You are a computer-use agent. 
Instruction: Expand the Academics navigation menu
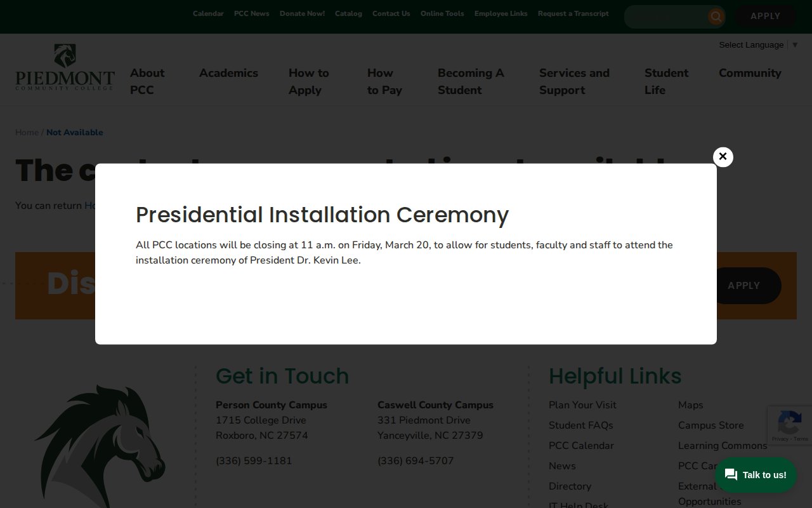228,73
